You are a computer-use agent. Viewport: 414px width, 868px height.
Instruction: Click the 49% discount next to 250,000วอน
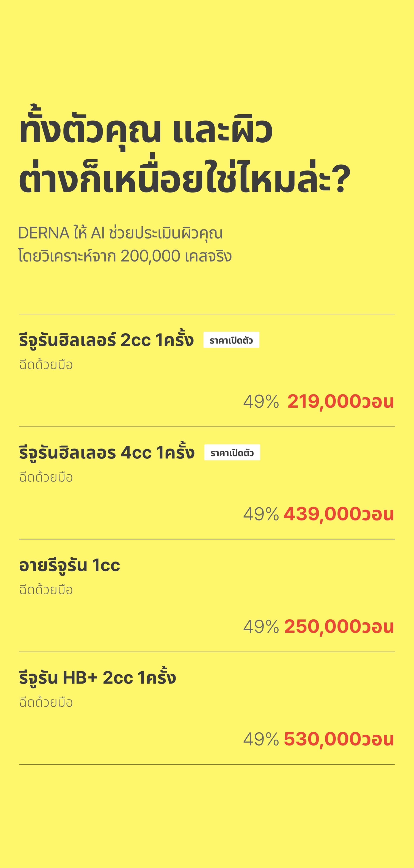[x=261, y=626]
